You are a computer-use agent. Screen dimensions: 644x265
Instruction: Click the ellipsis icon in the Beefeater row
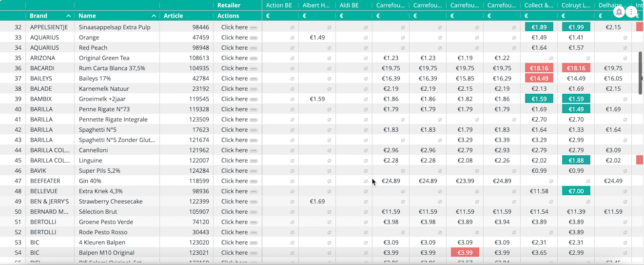[x=254, y=181]
